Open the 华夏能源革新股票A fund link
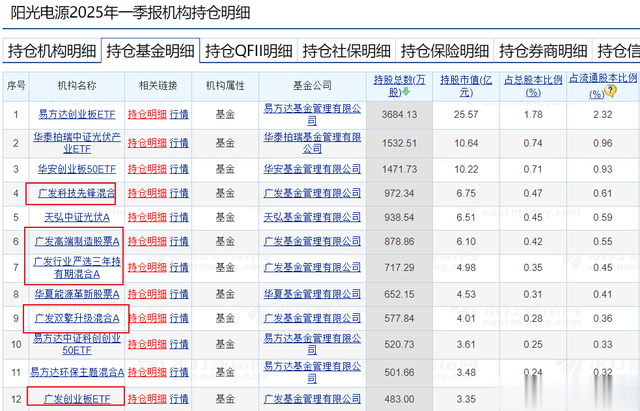The height and width of the screenshot is (411, 640). pos(77,294)
